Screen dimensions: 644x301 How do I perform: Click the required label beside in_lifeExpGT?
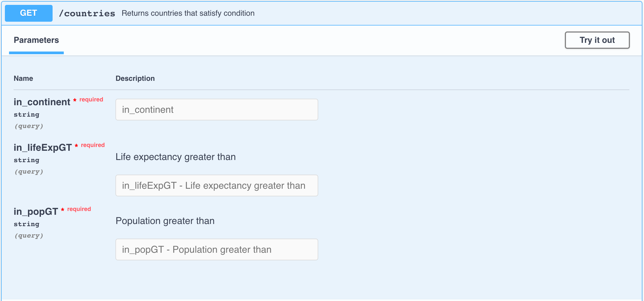[93, 145]
